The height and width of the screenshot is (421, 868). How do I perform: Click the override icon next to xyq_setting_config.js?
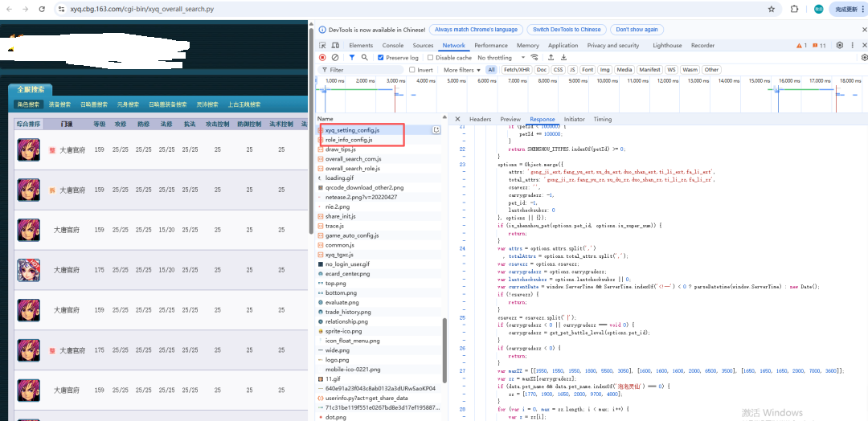436,130
